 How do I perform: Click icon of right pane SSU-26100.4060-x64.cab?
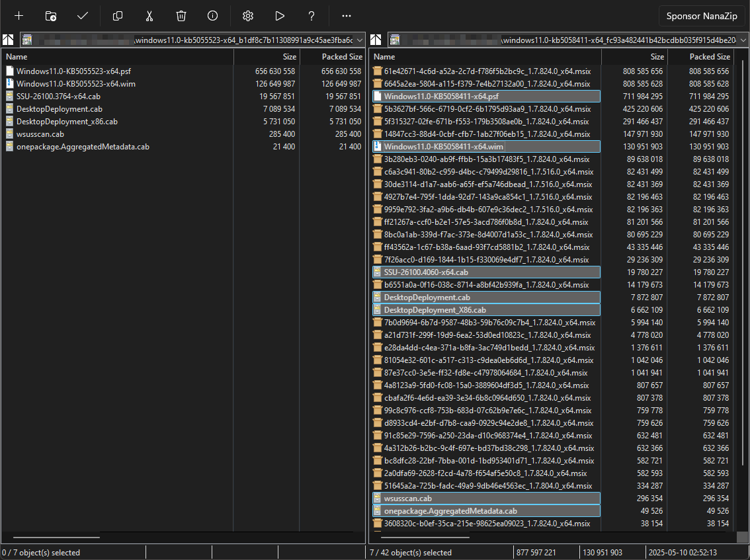pyautogui.click(x=378, y=272)
